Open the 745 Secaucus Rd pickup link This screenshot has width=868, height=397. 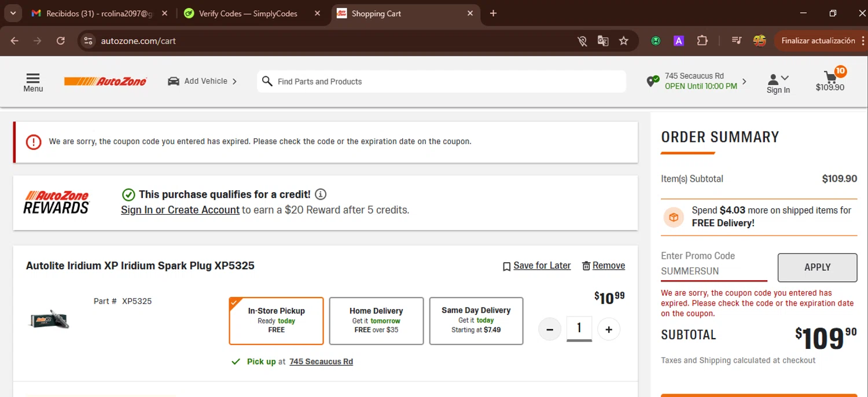coord(321,362)
